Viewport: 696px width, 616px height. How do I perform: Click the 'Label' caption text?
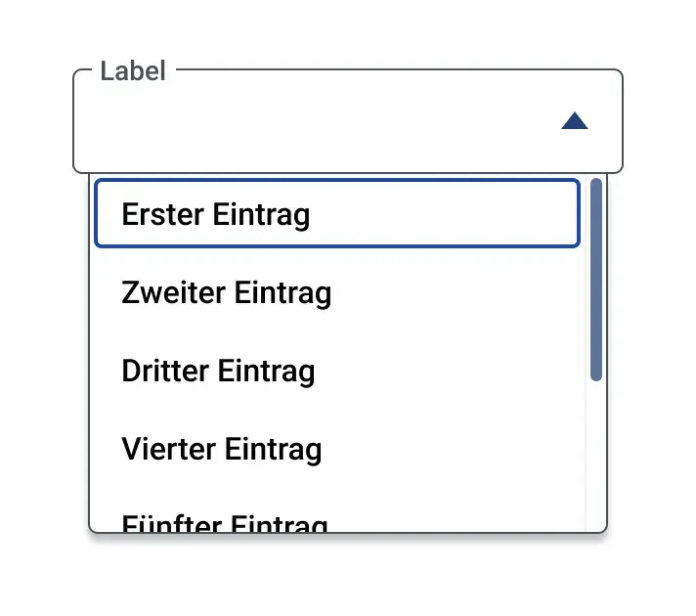click(133, 70)
